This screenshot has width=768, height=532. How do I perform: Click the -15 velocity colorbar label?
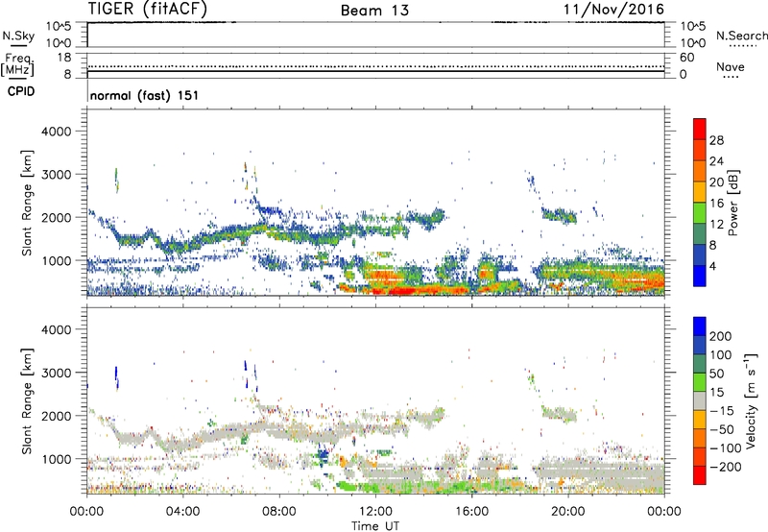(x=722, y=411)
